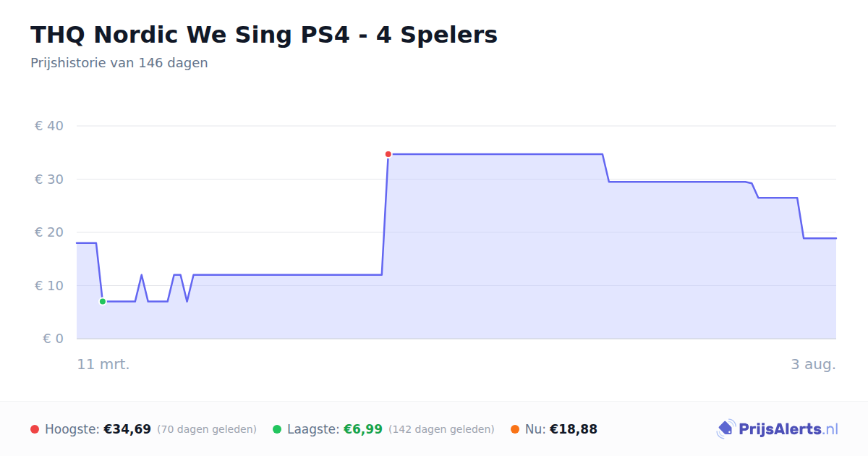Click the green Laagste legend dot

click(277, 429)
